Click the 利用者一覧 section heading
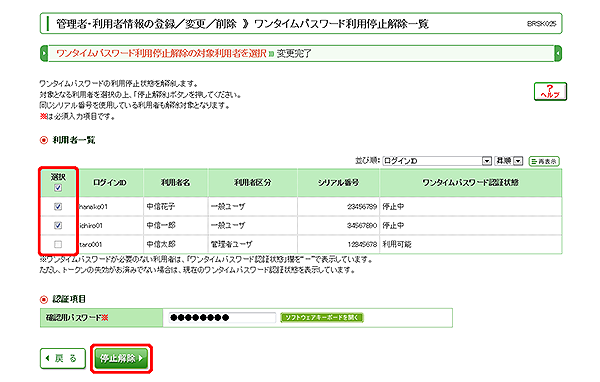Viewport: 600px width, 382px height. (x=73, y=140)
